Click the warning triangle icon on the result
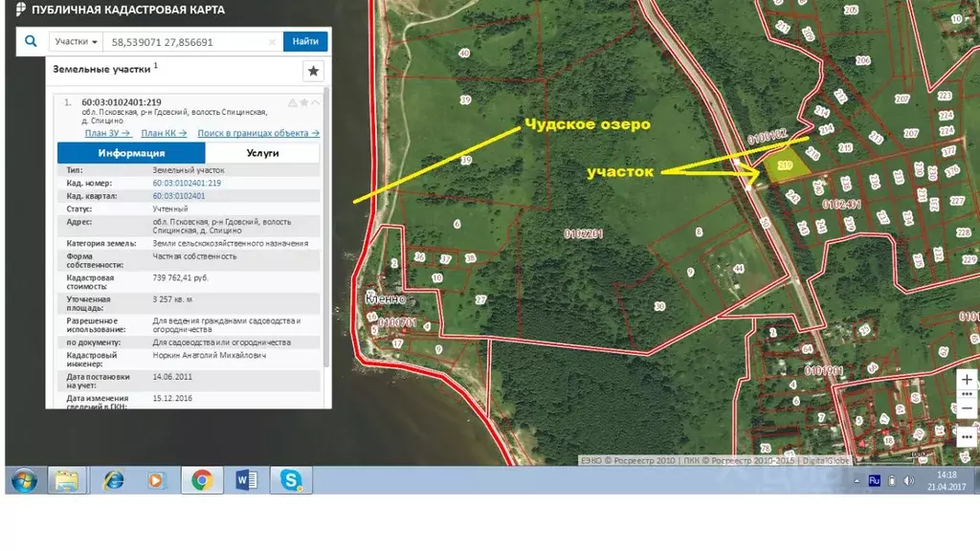 [293, 102]
